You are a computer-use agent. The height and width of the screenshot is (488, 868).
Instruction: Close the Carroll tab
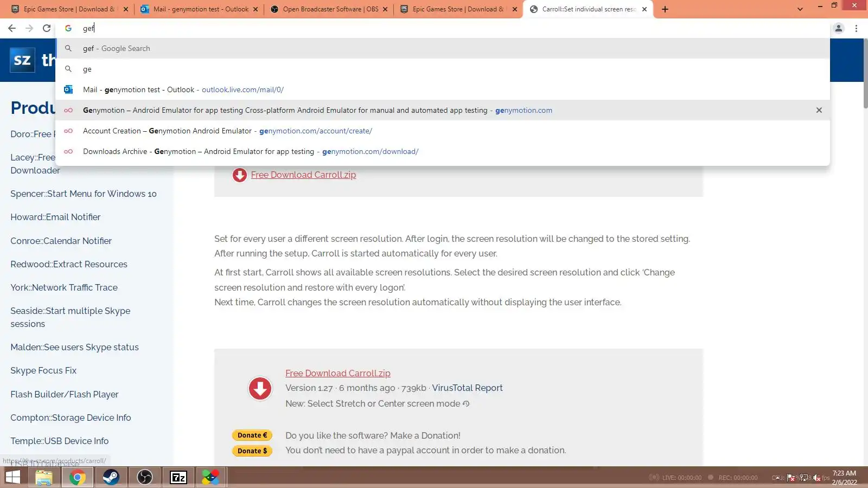click(644, 9)
